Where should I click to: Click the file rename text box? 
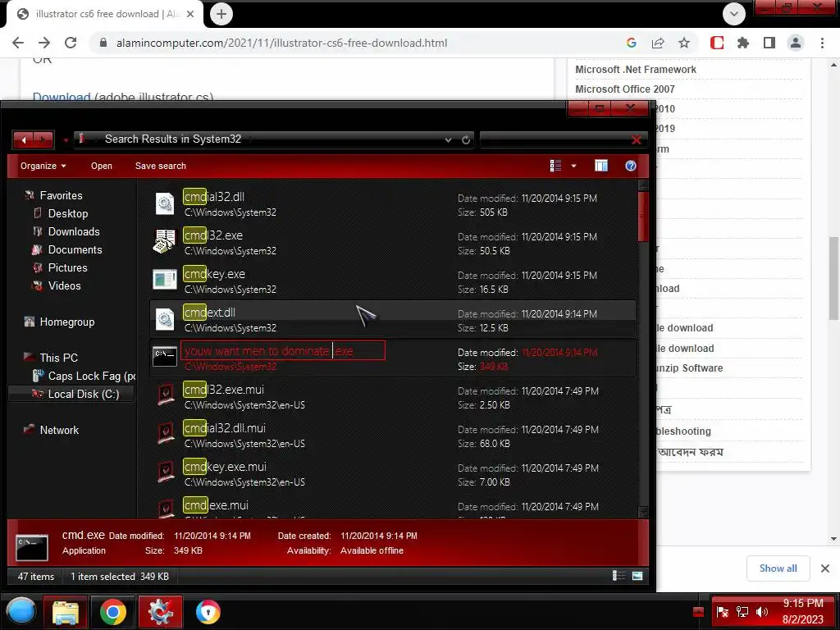tap(283, 351)
